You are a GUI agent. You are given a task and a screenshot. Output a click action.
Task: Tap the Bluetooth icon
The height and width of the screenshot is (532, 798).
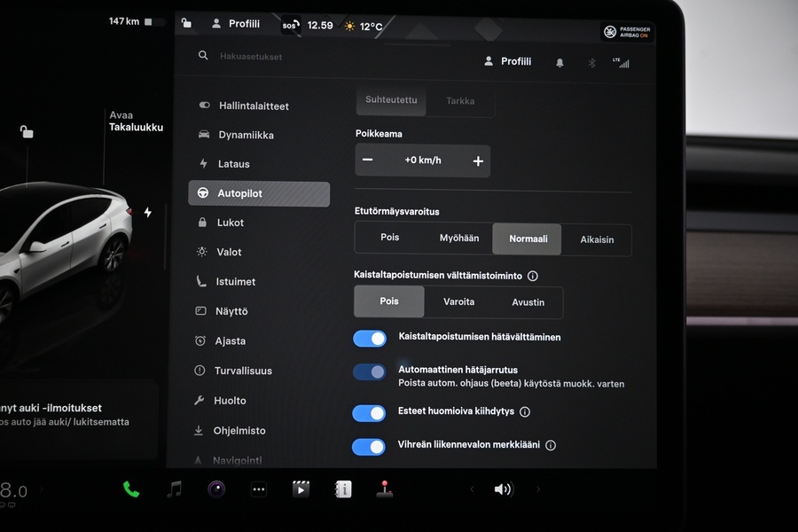592,63
